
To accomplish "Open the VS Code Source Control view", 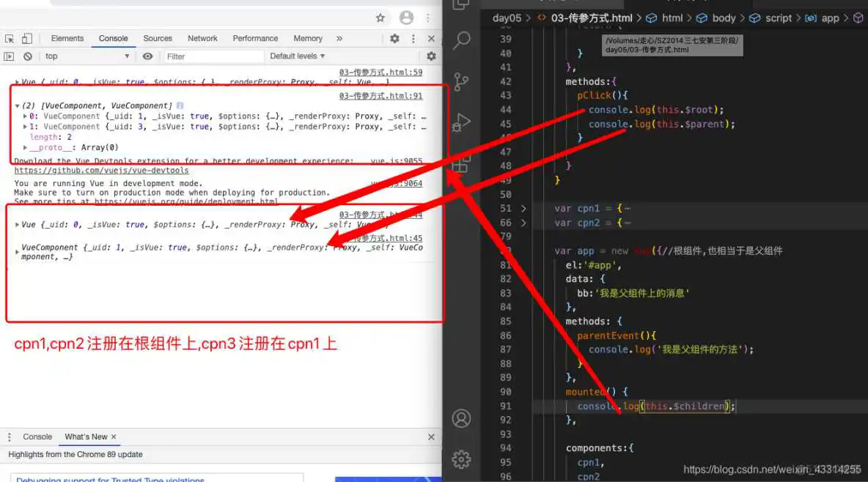I will click(461, 81).
